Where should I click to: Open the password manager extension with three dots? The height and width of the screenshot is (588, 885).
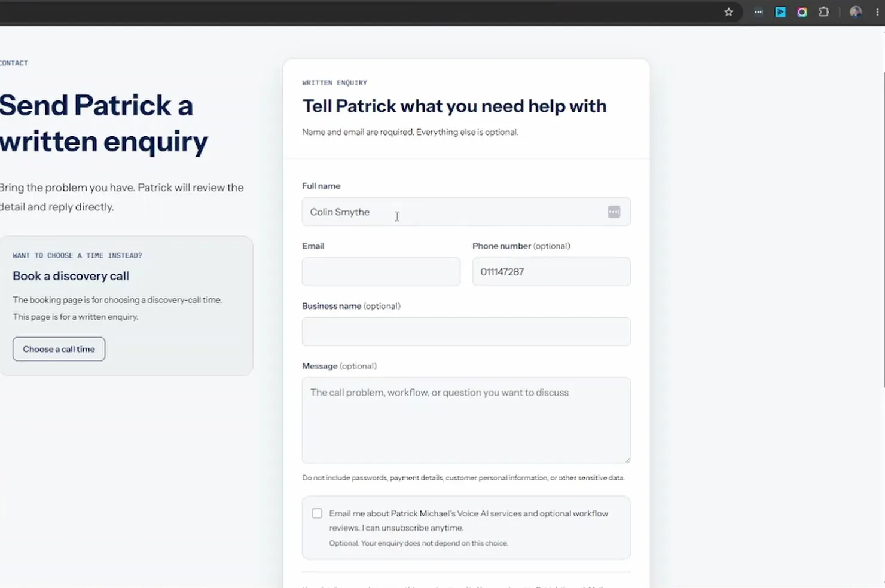[x=758, y=12]
